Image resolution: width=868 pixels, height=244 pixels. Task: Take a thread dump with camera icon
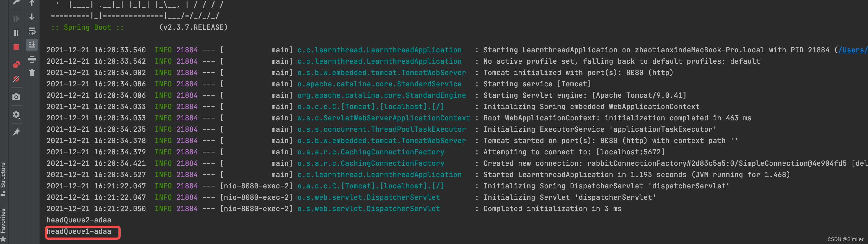click(x=16, y=97)
